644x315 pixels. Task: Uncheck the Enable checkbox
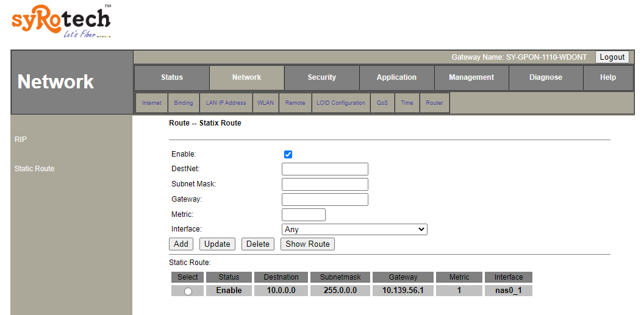(288, 155)
